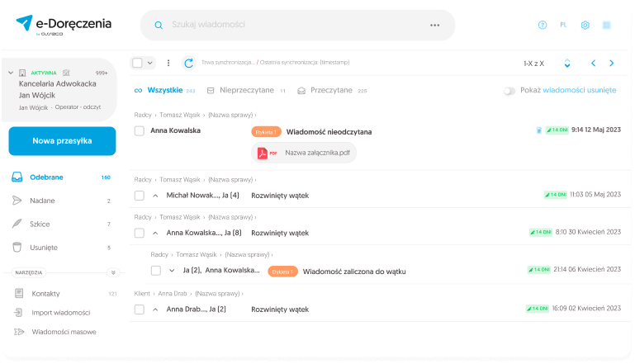Go to previous page arrow
Screen dimensions: 635x364
[593, 63]
